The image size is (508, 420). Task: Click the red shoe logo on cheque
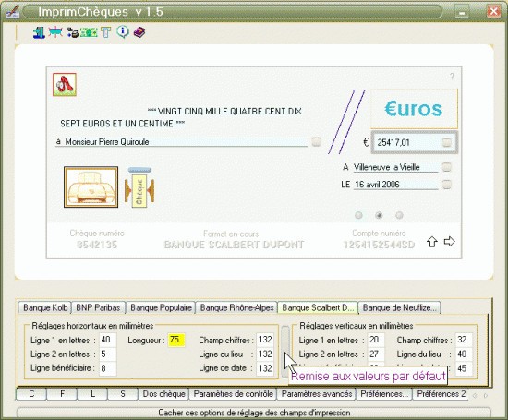pyautogui.click(x=65, y=85)
